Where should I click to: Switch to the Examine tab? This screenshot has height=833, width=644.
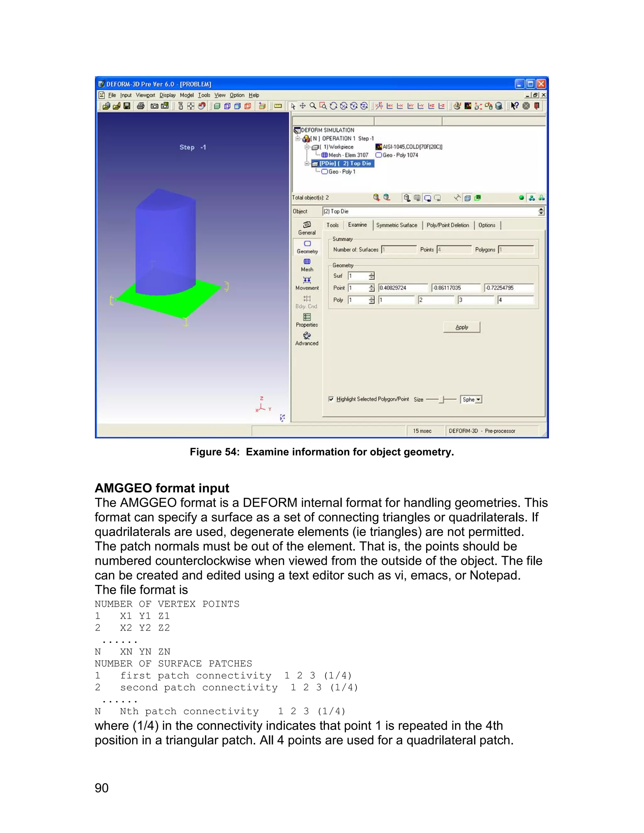coord(358,225)
